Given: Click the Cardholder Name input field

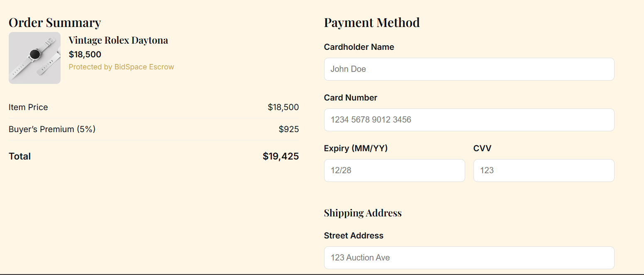Looking at the screenshot, I should [x=469, y=69].
